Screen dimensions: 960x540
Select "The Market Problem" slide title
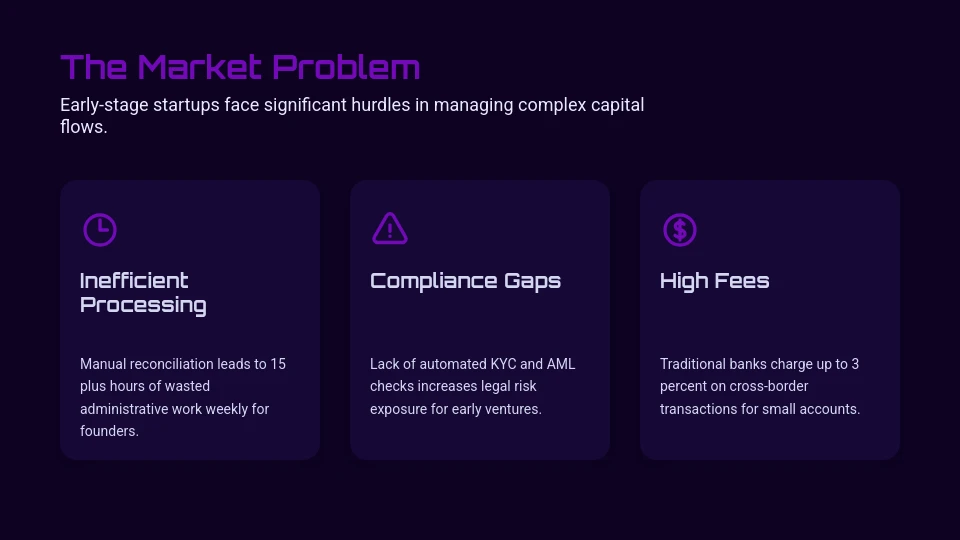pyautogui.click(x=240, y=67)
